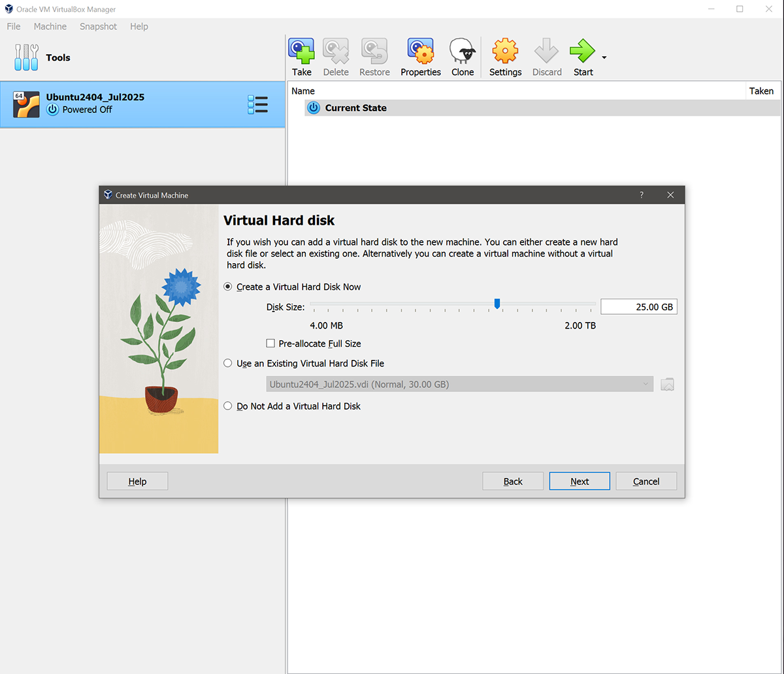The height and width of the screenshot is (674, 784).
Task: Open the existing disk file dropdown
Action: 459,385
